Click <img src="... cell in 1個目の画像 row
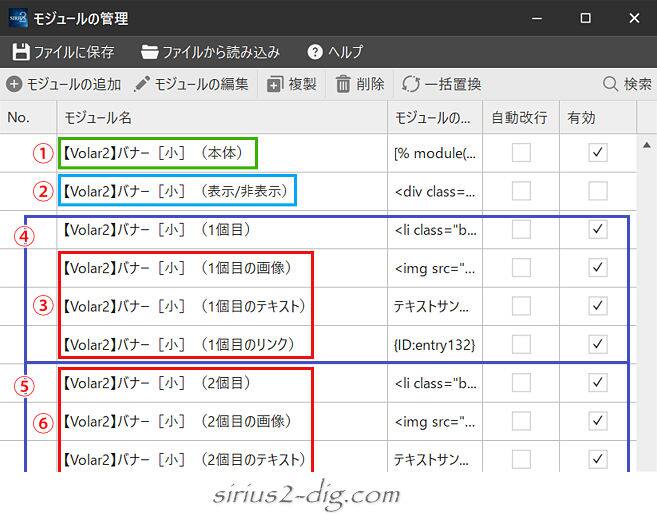Image resolution: width=657 pixels, height=514 pixels. pos(435,268)
